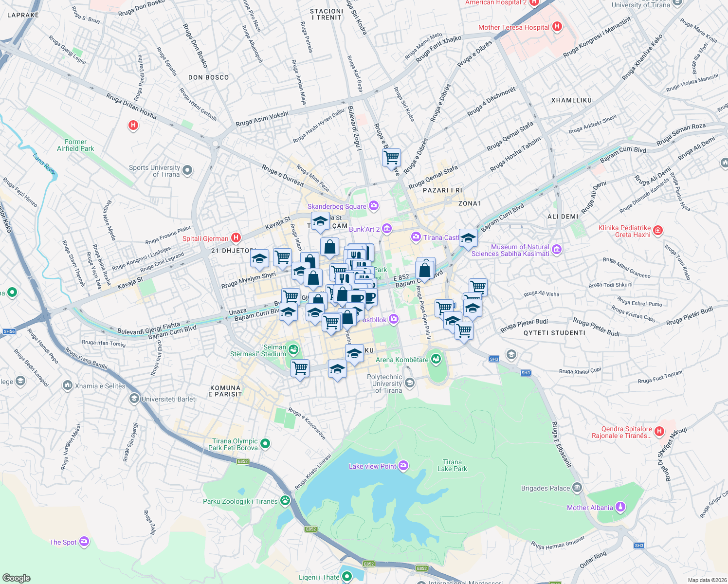Open Klinika Pediatrike Greta Haxhi icon

point(658,231)
